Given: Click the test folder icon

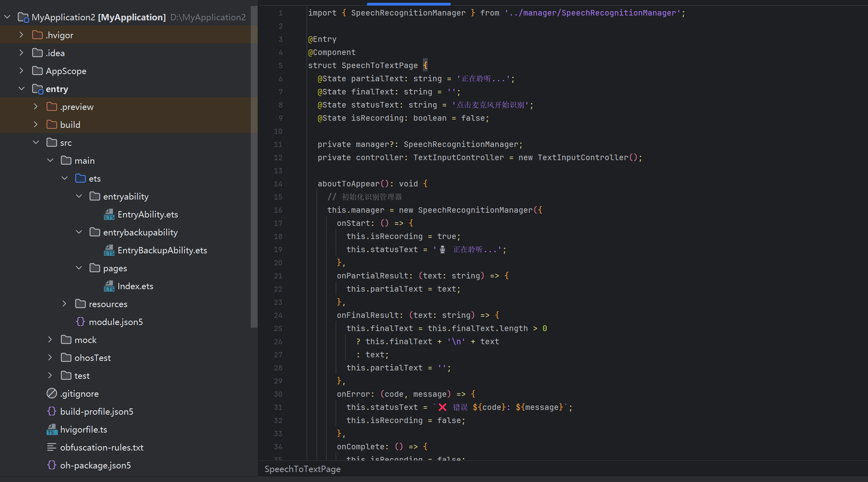Looking at the screenshot, I should 66,376.
